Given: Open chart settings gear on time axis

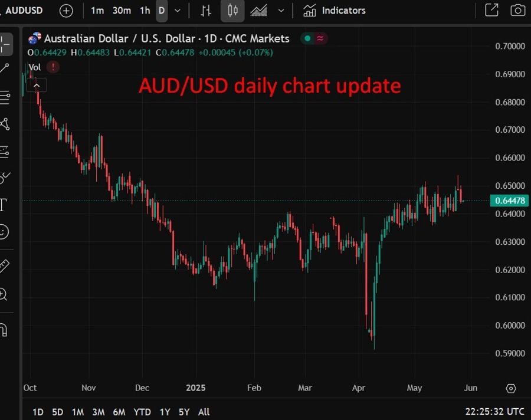Looking at the screenshot, I should [511, 388].
